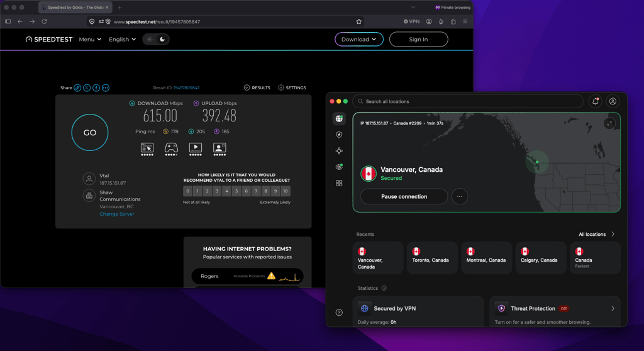Share result on X (Twitter)

pos(87,87)
